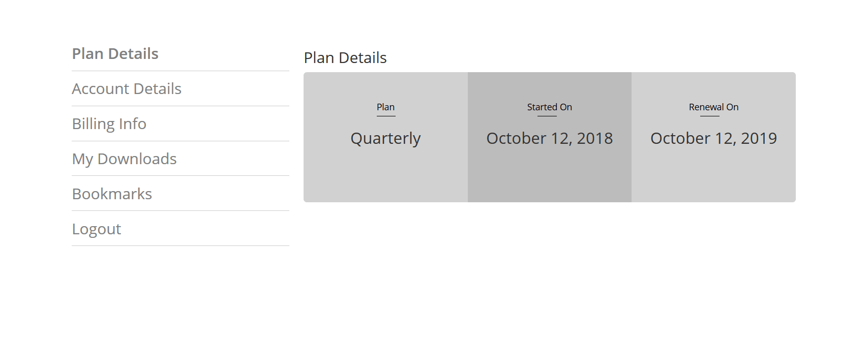Click the start date 'October 12, 2018'
This screenshot has height=340, width=868.
549,138
